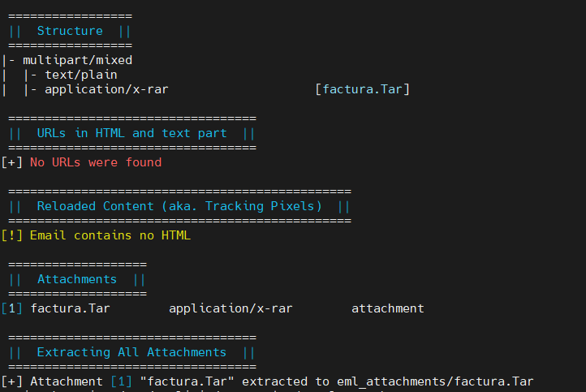Click the '[1]' index in the Attachments list
Screen dimensions: 586x392
11,308
